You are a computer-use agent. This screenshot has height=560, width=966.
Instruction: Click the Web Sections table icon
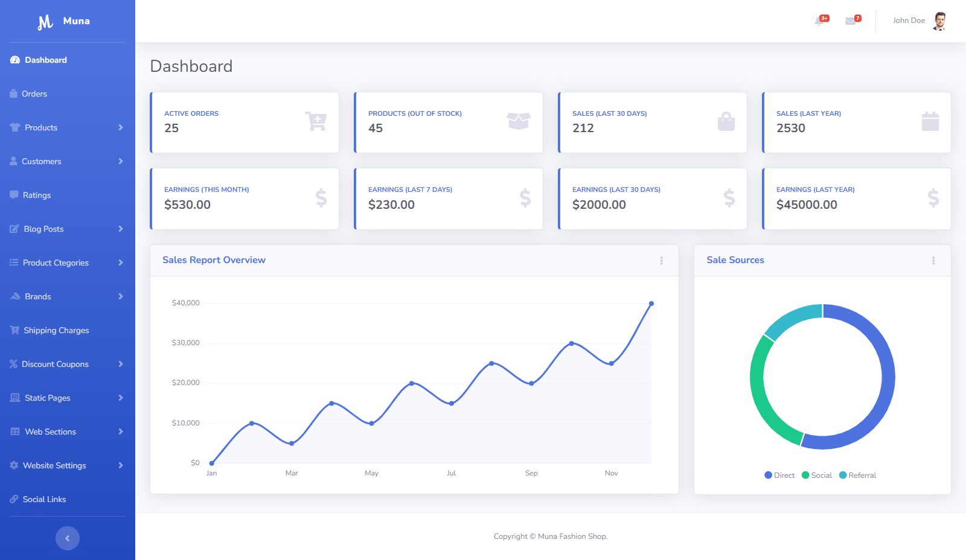point(15,431)
